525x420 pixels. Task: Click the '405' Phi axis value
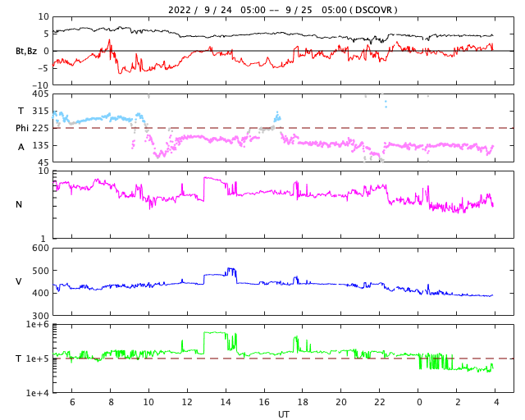click(x=40, y=94)
